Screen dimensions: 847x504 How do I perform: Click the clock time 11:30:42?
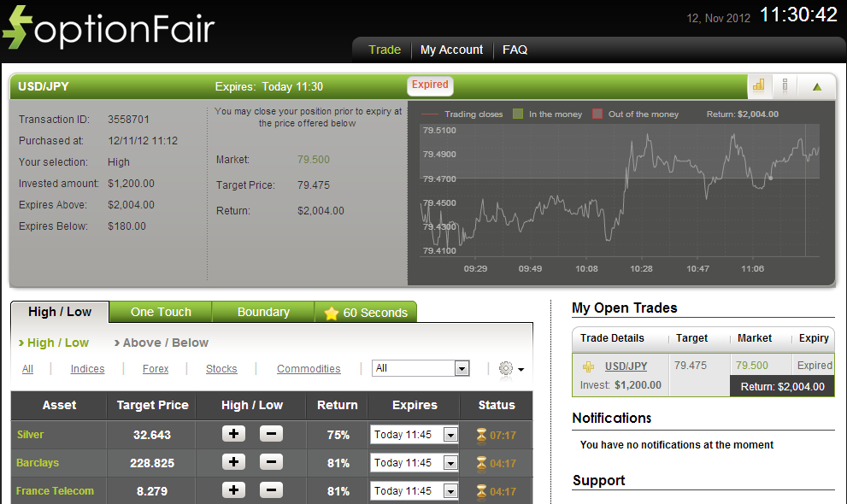coord(798,15)
